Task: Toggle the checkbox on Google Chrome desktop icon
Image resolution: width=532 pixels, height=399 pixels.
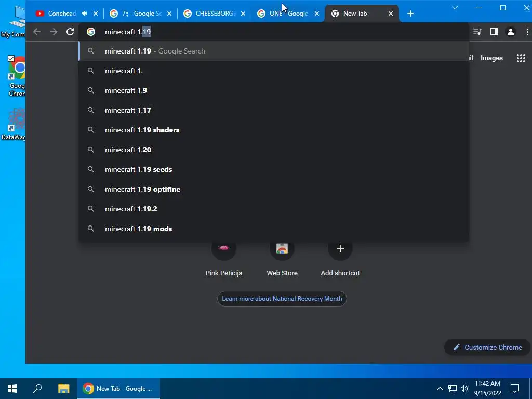Action: (11, 58)
